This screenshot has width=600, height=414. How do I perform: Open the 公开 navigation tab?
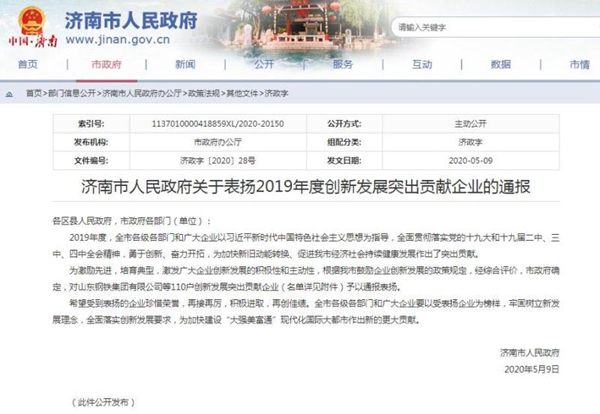[264, 63]
